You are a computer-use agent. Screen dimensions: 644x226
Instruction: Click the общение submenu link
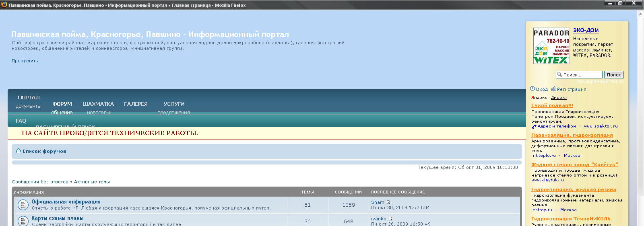click(x=62, y=113)
